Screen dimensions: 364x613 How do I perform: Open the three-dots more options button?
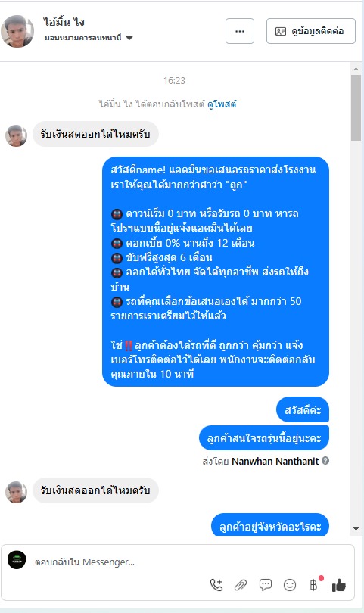[240, 31]
